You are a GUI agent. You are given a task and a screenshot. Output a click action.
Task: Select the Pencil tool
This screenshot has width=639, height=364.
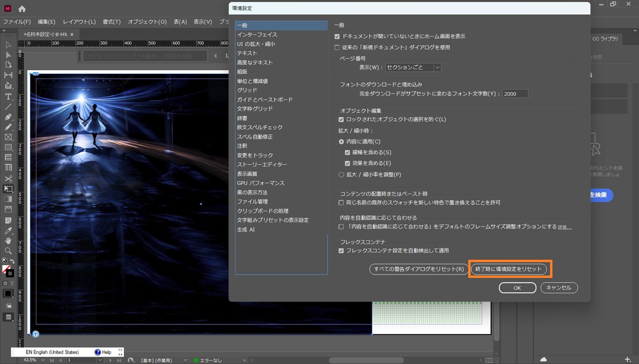[8, 127]
